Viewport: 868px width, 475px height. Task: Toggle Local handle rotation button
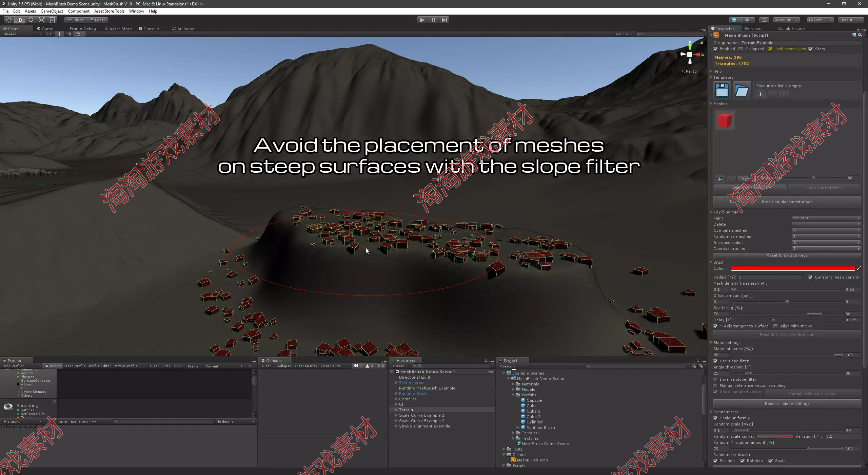tap(98, 20)
